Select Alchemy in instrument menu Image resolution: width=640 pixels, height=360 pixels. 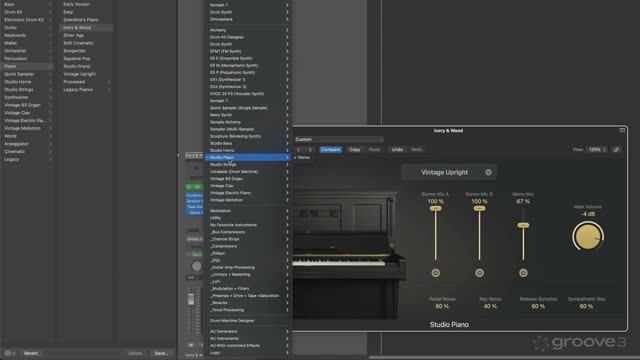click(x=248, y=30)
